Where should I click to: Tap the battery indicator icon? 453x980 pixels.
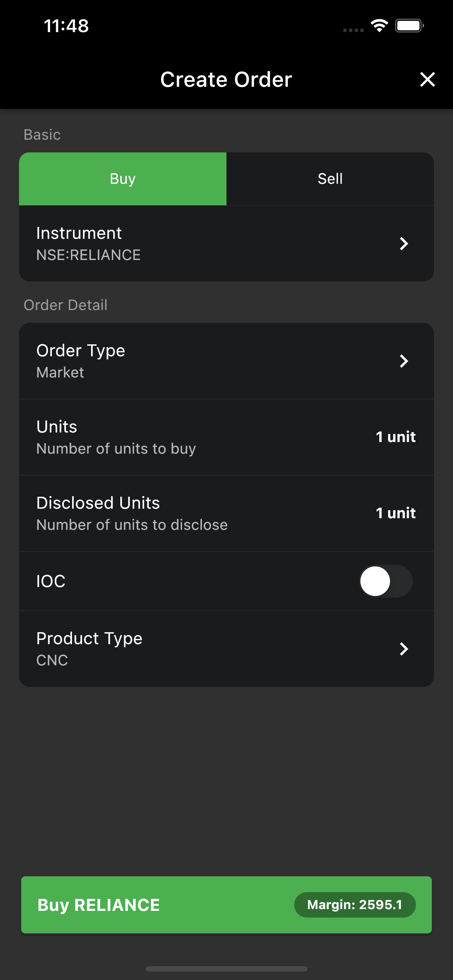tap(409, 26)
